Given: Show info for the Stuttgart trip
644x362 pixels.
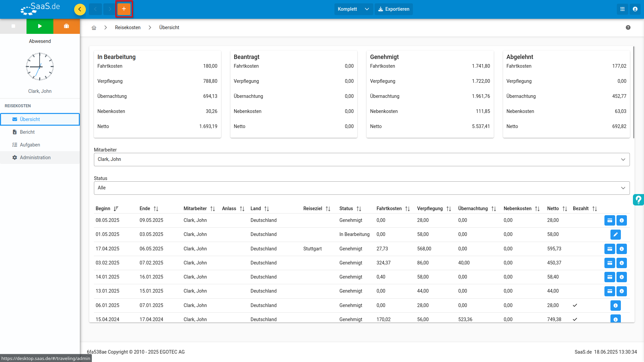Looking at the screenshot, I should click(622, 249).
